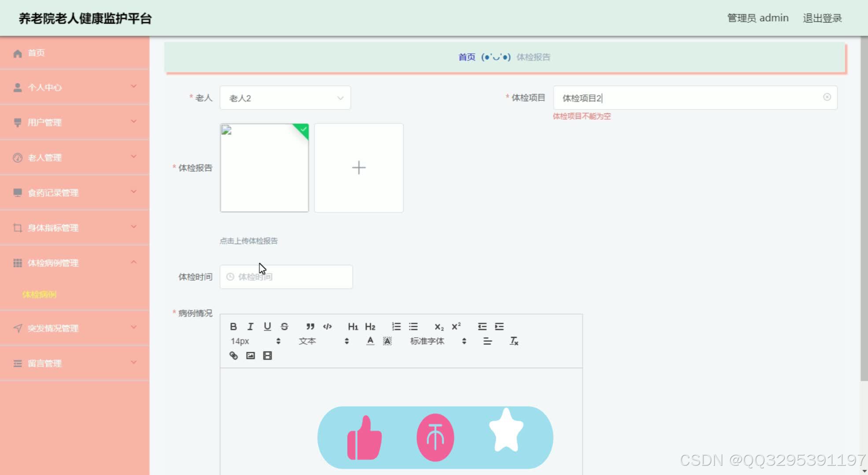
Task: Open the background color picker
Action: (x=387, y=341)
